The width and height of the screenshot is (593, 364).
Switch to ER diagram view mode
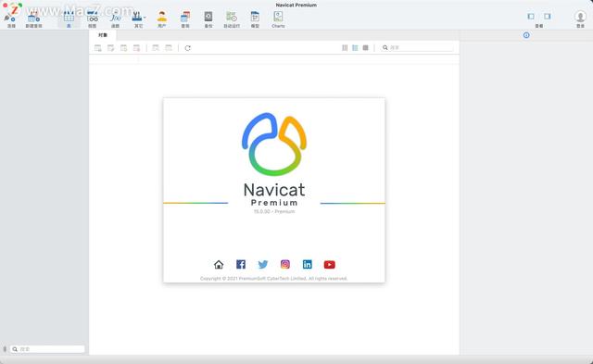tap(365, 47)
